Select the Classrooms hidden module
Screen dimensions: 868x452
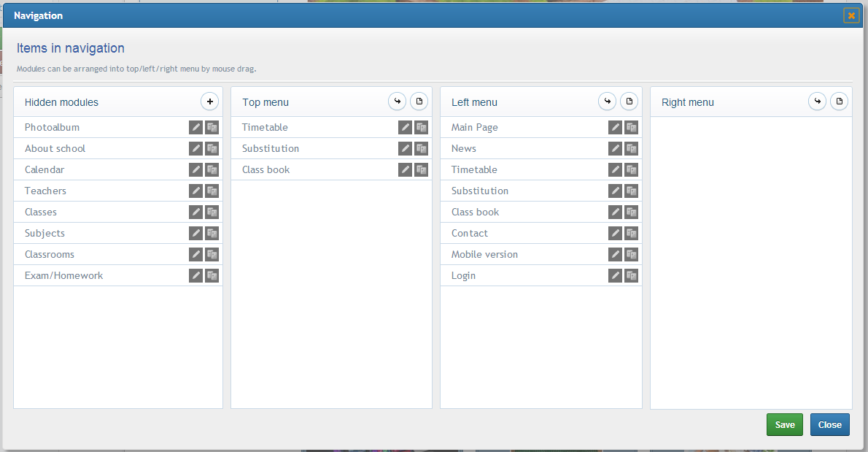click(x=50, y=254)
